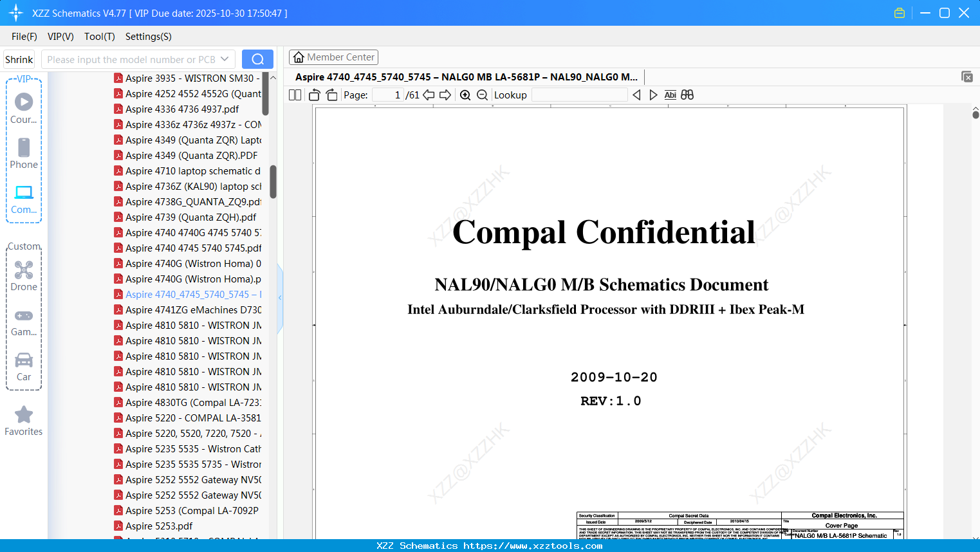Screen dimensions: 980x552
Task: Open Aspire 5253 (Compal LA-7092P file
Action: pos(186,511)
